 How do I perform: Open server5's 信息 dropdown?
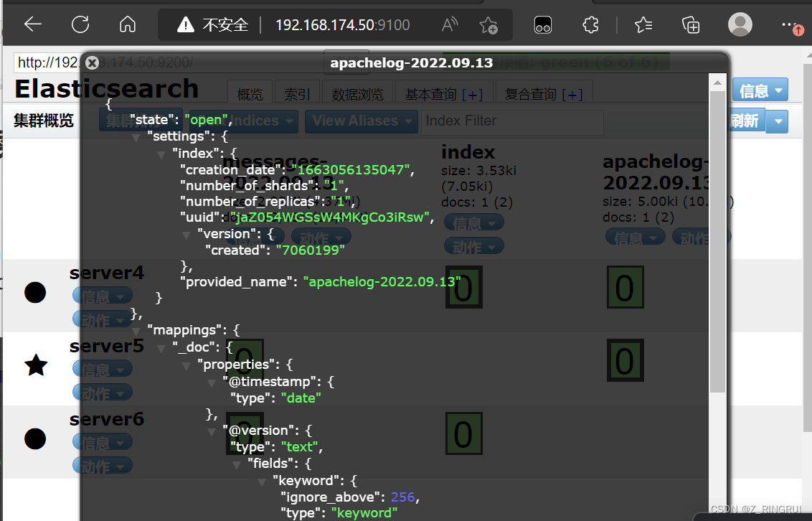coord(103,369)
